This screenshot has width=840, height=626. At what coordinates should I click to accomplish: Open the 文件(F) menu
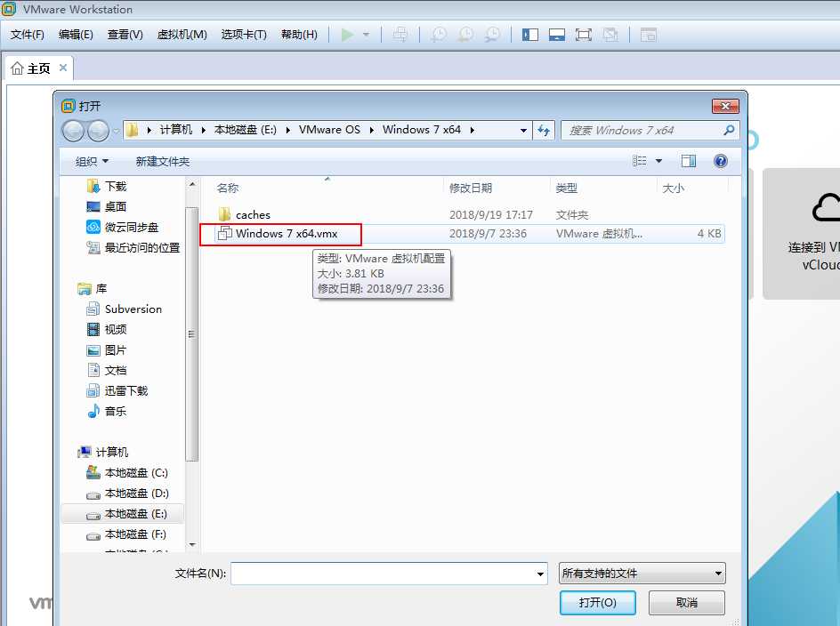tap(28, 35)
